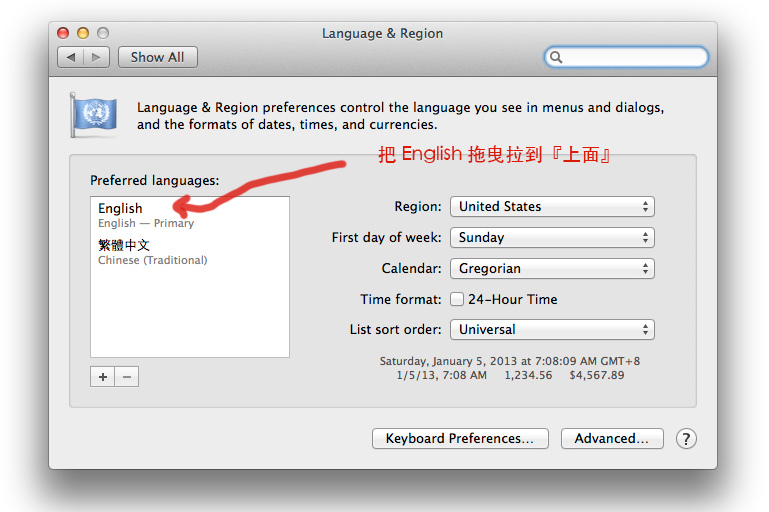Open help with the question mark button
The width and height of the screenshot is (769, 512).
[x=686, y=438]
